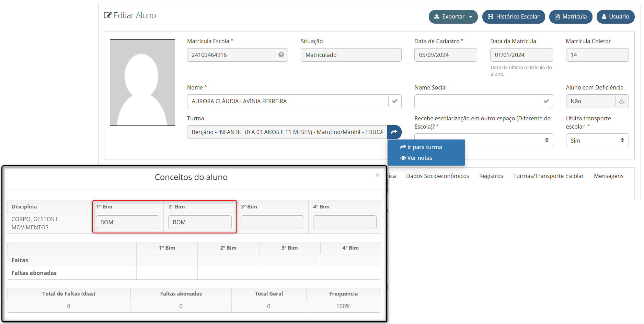The width and height of the screenshot is (644, 324).
Task: Expand the Utiliza transporte escolar dropdown
Action: tap(597, 140)
